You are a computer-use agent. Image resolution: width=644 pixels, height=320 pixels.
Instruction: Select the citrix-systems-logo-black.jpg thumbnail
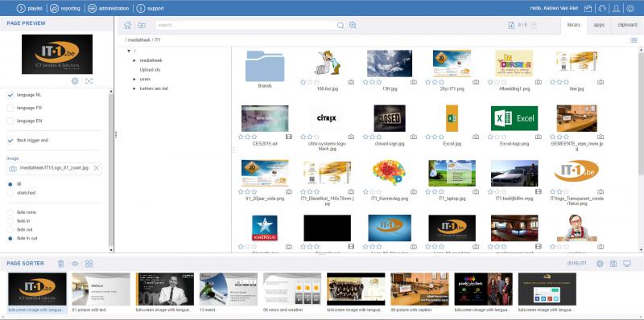point(327,118)
